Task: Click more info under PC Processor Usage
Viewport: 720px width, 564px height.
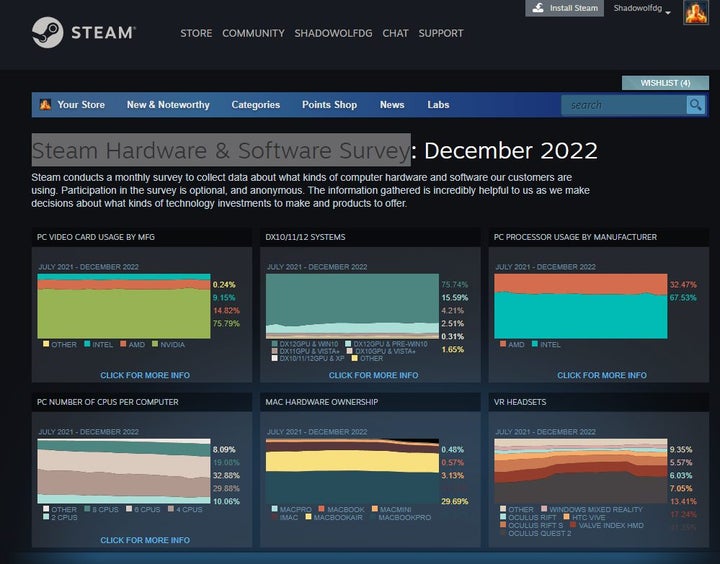Action: 601,376
